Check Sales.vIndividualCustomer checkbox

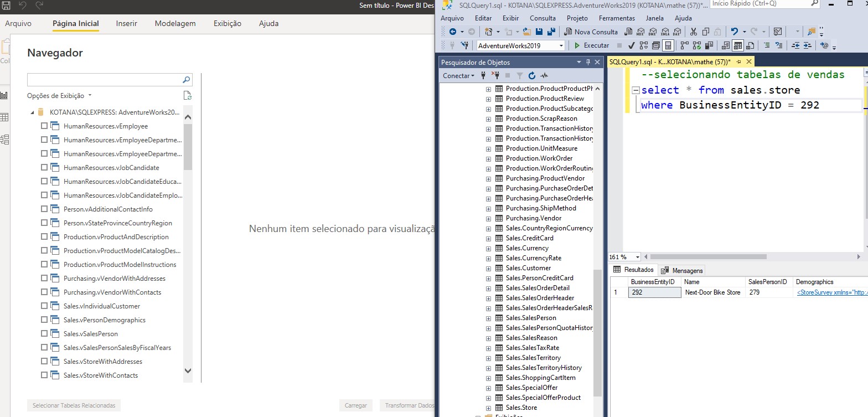pos(44,306)
